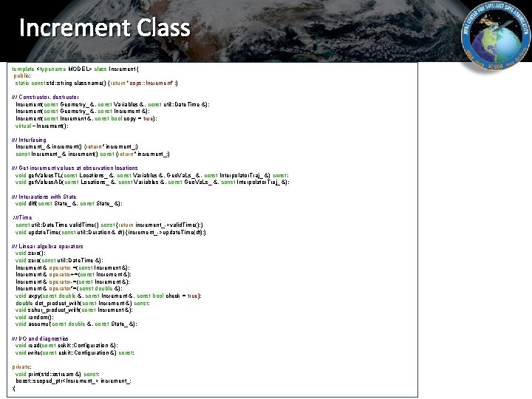Viewport: 532px width, 399px height.
Task: Click the "Linear algebra operators" comment heading
Action: (x=47, y=246)
